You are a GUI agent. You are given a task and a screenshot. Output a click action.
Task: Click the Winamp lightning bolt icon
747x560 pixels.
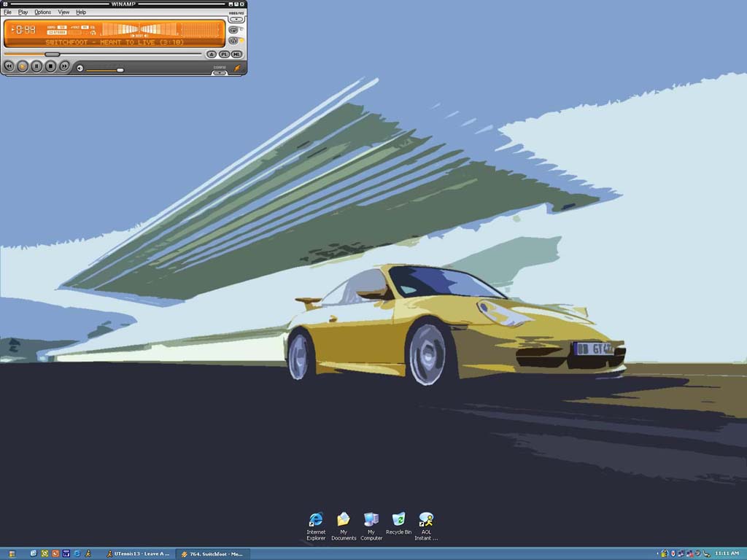236,68
